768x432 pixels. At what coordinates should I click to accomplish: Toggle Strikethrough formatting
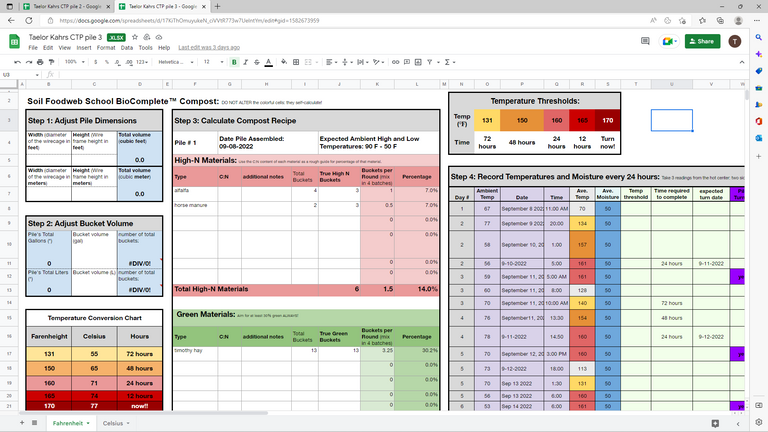(257, 62)
